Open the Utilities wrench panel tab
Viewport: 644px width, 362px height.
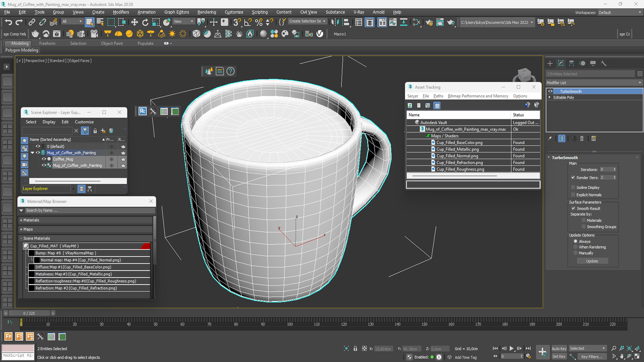click(x=603, y=63)
